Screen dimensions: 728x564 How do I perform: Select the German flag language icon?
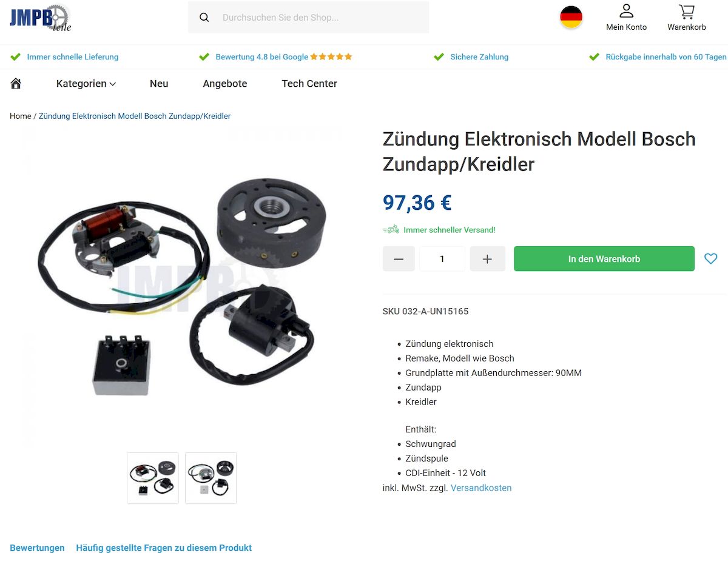point(571,17)
